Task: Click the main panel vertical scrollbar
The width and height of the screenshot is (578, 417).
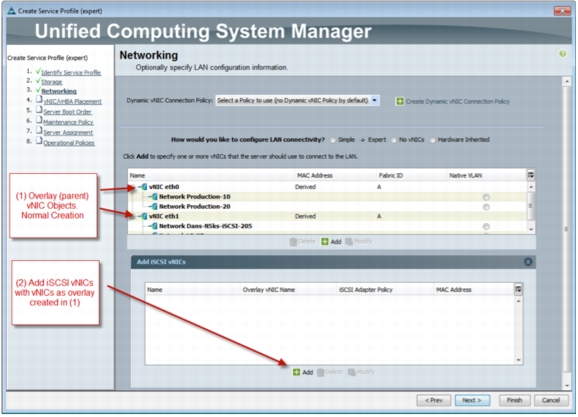Action: (x=567, y=233)
